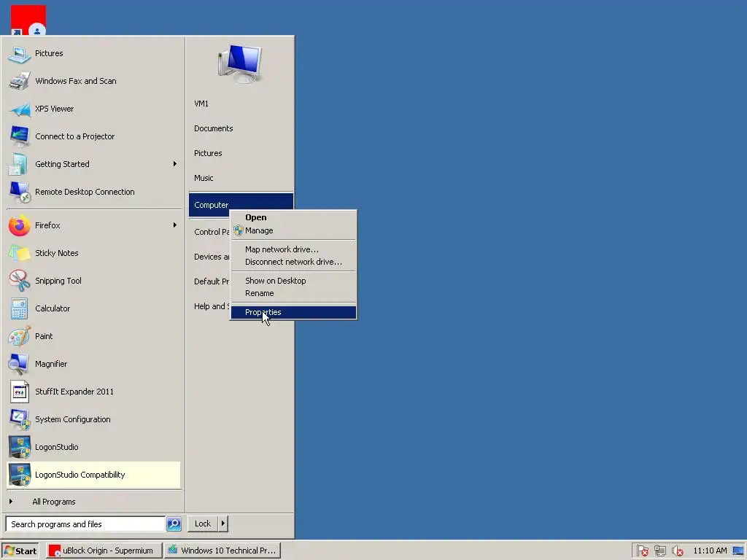Click the Lock button
The width and height of the screenshot is (747, 560).
(203, 524)
